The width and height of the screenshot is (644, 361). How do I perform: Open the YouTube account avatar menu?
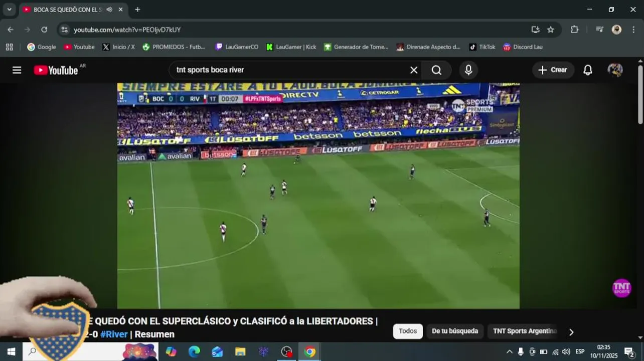tap(615, 70)
